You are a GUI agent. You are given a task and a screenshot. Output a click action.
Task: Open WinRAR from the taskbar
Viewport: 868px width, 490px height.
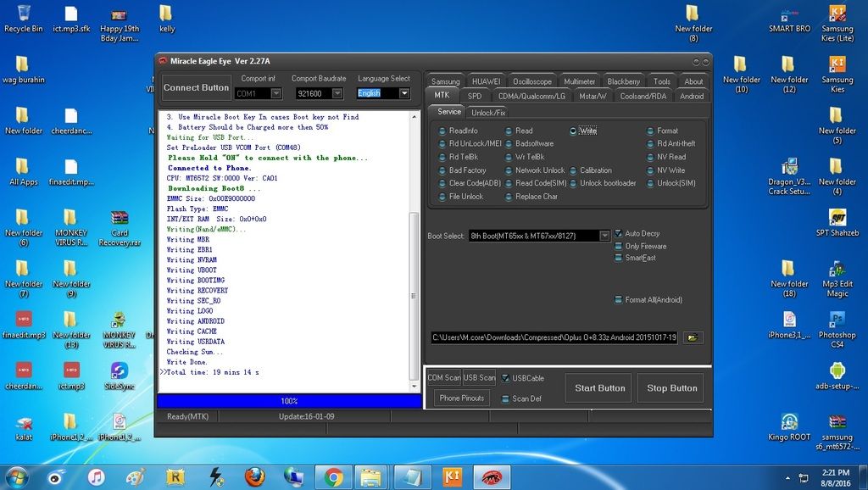[175, 476]
